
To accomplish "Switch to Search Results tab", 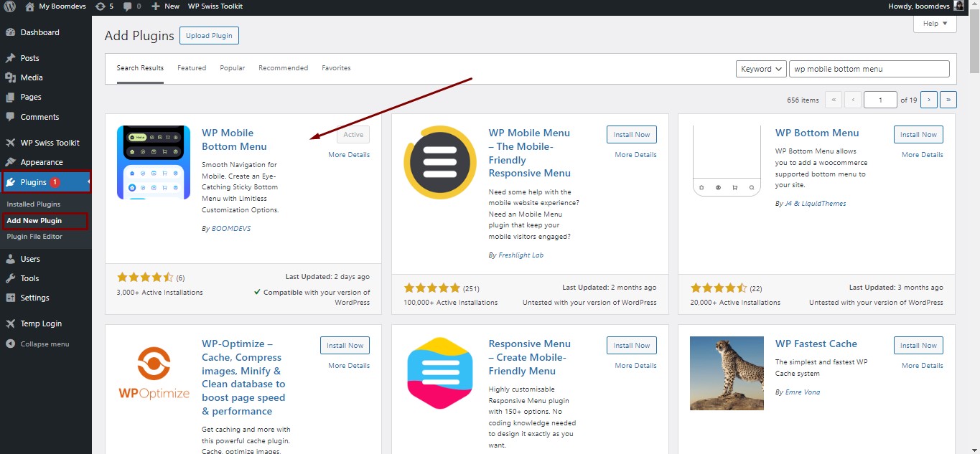I will point(140,68).
